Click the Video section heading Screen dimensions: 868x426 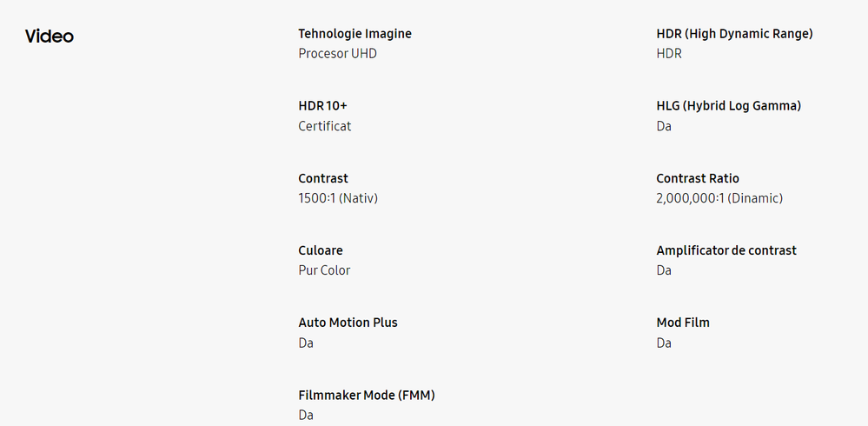click(x=50, y=37)
